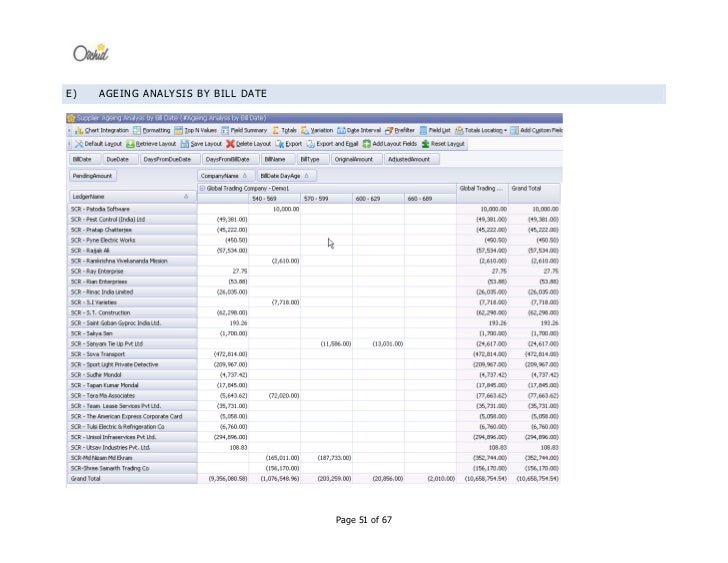Click the AdjustedAmount filter field
728x563 pixels.
[411, 159]
